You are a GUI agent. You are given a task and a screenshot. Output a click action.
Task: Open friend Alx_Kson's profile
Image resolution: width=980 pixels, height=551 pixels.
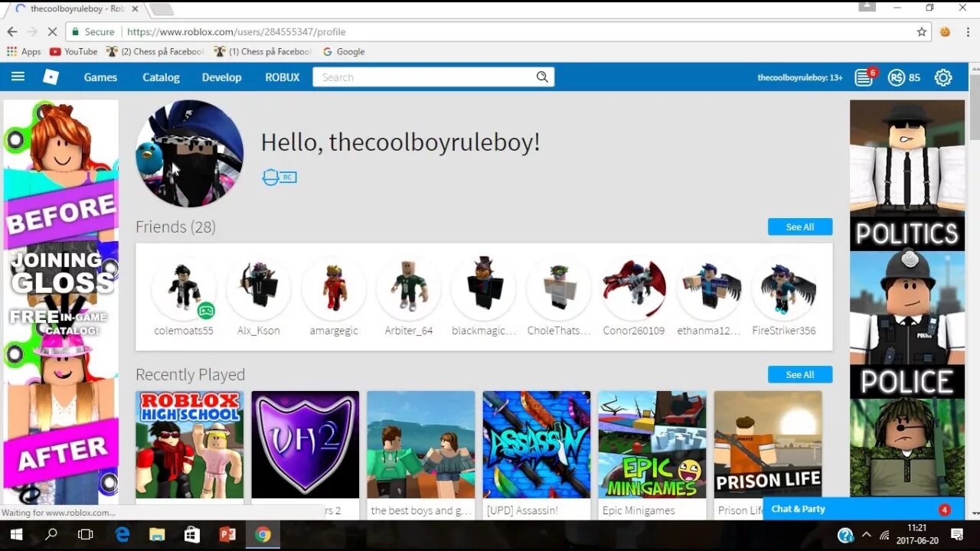259,296
